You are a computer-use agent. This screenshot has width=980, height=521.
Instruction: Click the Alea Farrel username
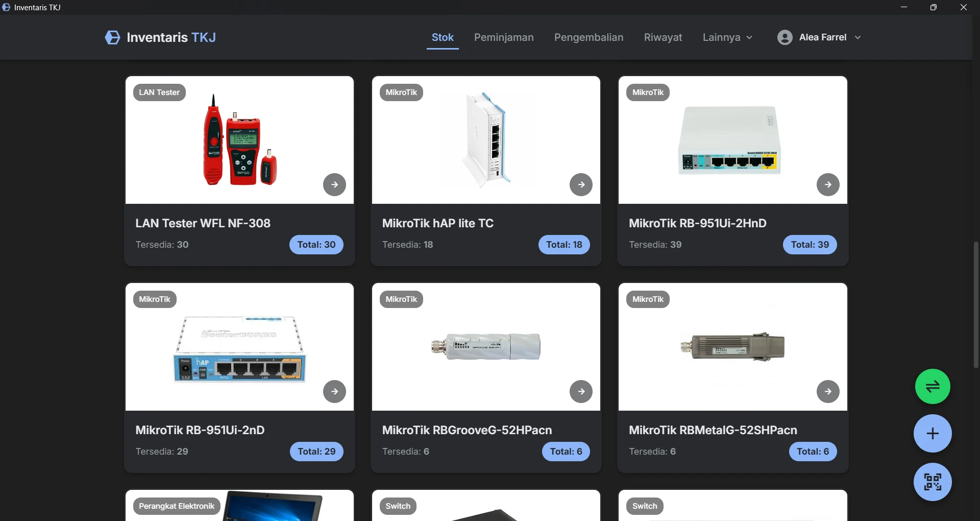pyautogui.click(x=823, y=37)
